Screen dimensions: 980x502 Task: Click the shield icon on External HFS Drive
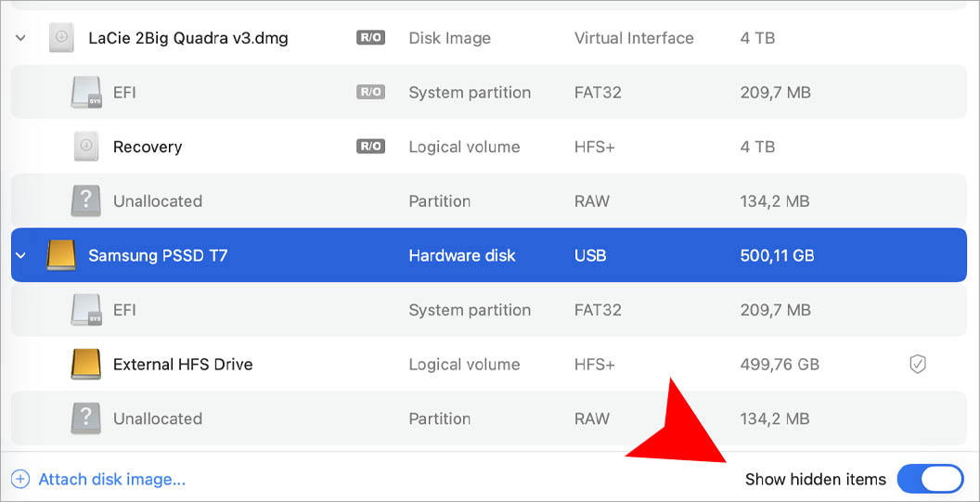click(x=918, y=365)
